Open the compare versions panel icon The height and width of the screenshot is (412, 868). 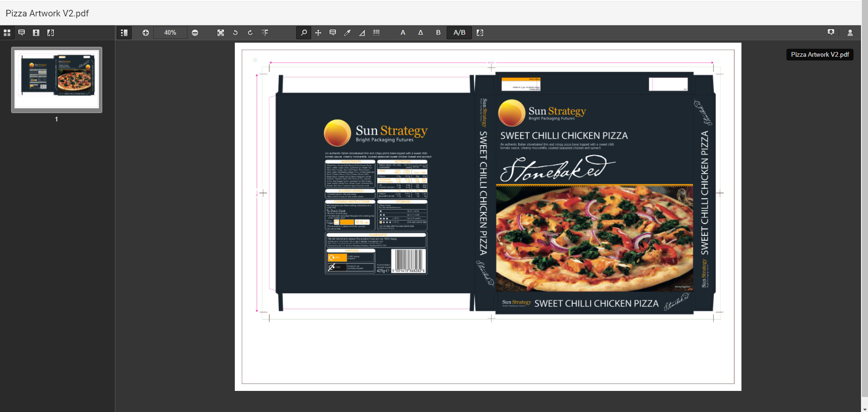click(51, 33)
